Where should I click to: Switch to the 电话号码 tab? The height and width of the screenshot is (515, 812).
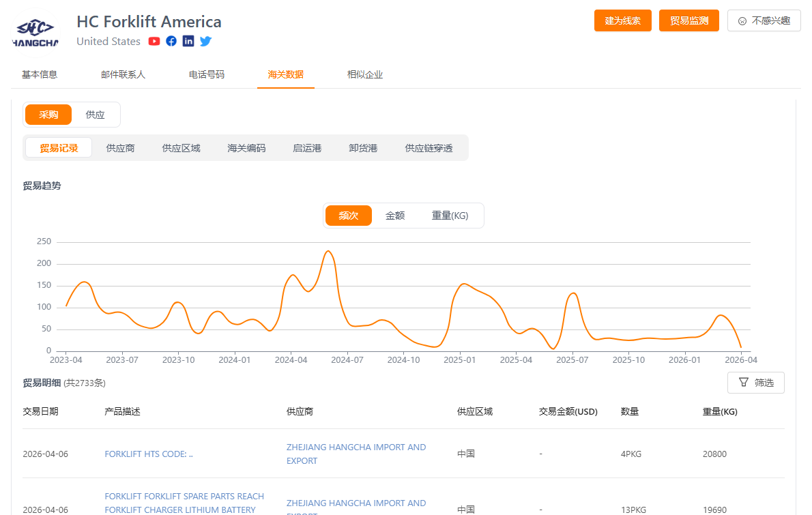tap(207, 74)
